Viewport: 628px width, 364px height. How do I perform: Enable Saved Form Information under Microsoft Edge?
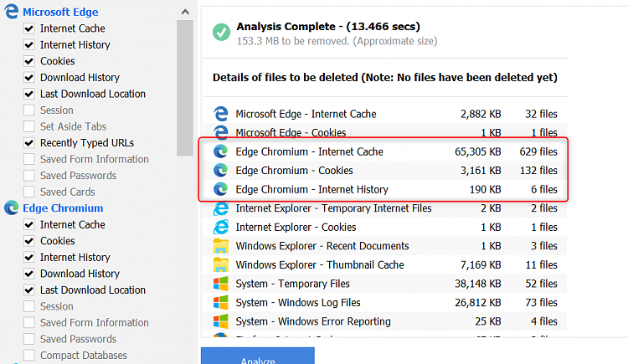(28, 159)
